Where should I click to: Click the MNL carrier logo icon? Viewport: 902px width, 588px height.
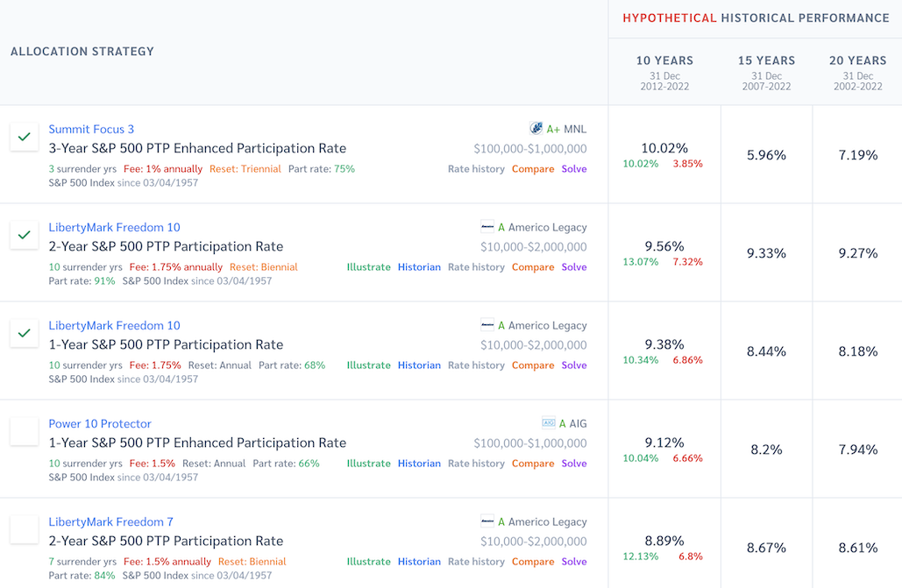pos(536,129)
